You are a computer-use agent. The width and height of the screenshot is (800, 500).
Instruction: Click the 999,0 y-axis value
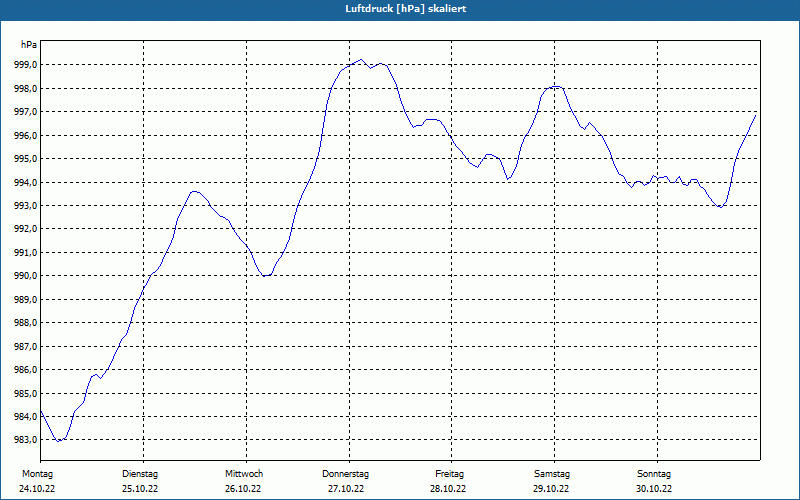(x=26, y=65)
